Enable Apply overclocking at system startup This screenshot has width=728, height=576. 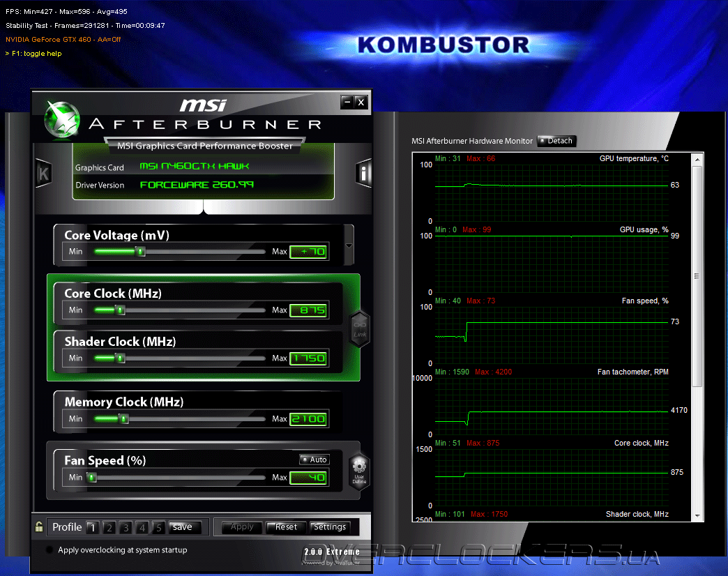click(50, 550)
